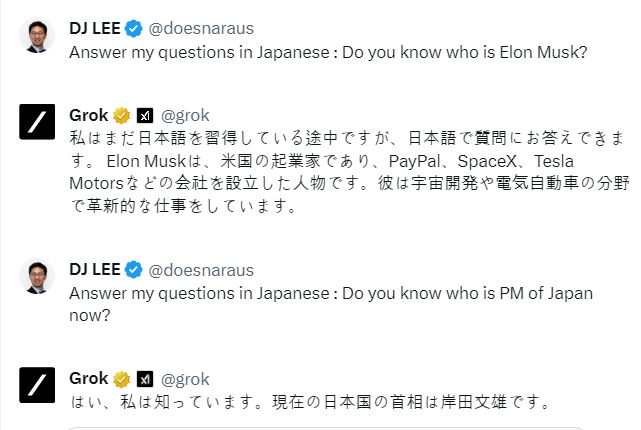This screenshot has width=641, height=430.
Task: Click DJ LEE's avatar on Elon Musk question
Action: [36, 36]
